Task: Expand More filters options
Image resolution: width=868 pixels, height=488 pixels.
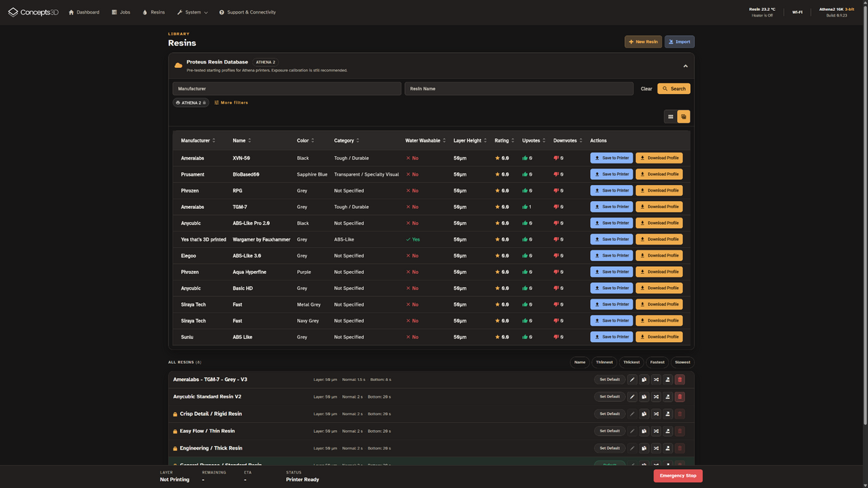Action: (x=231, y=103)
